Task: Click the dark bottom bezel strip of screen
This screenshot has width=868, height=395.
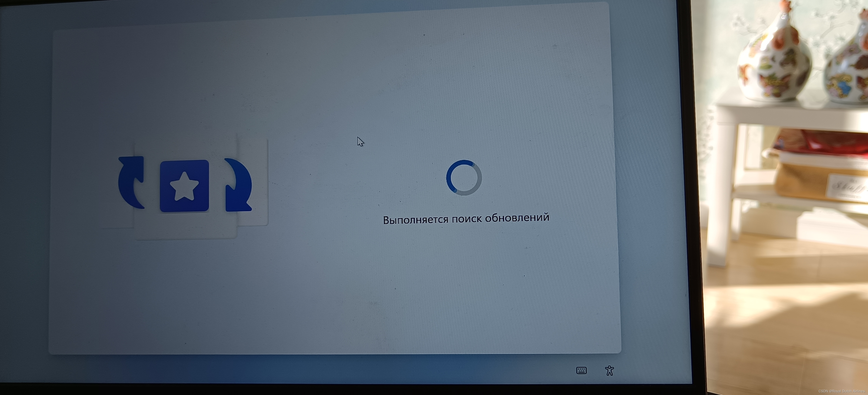Action: (x=337, y=390)
